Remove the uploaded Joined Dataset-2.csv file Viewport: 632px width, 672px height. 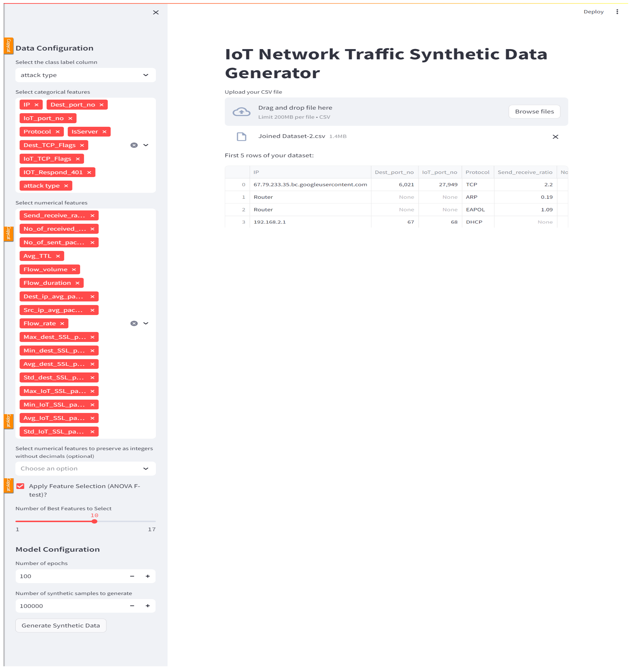[x=555, y=137]
